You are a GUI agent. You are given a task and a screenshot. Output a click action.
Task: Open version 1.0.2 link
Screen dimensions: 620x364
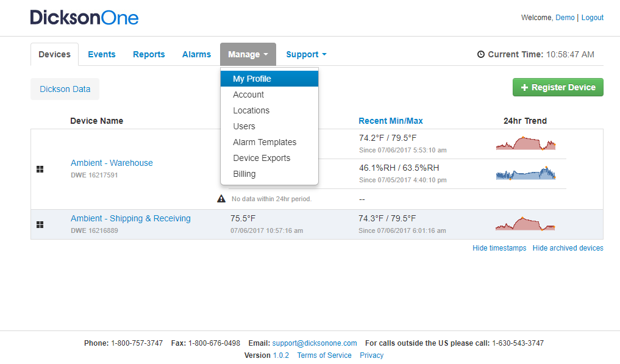pos(281,355)
